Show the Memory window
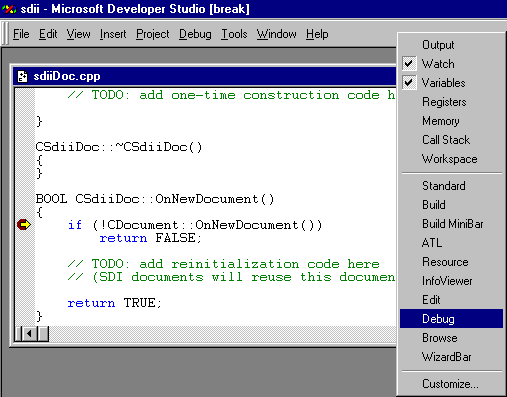Image resolution: width=507 pixels, height=397 pixels. tap(451, 121)
